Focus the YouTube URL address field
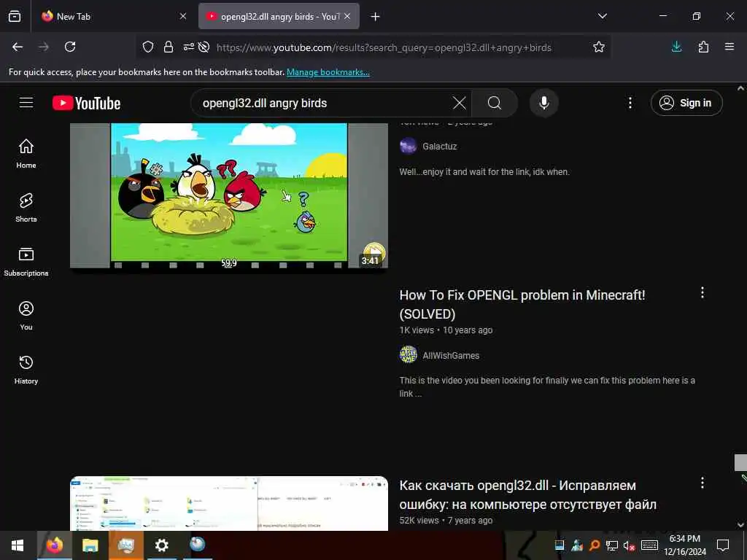 pos(384,47)
